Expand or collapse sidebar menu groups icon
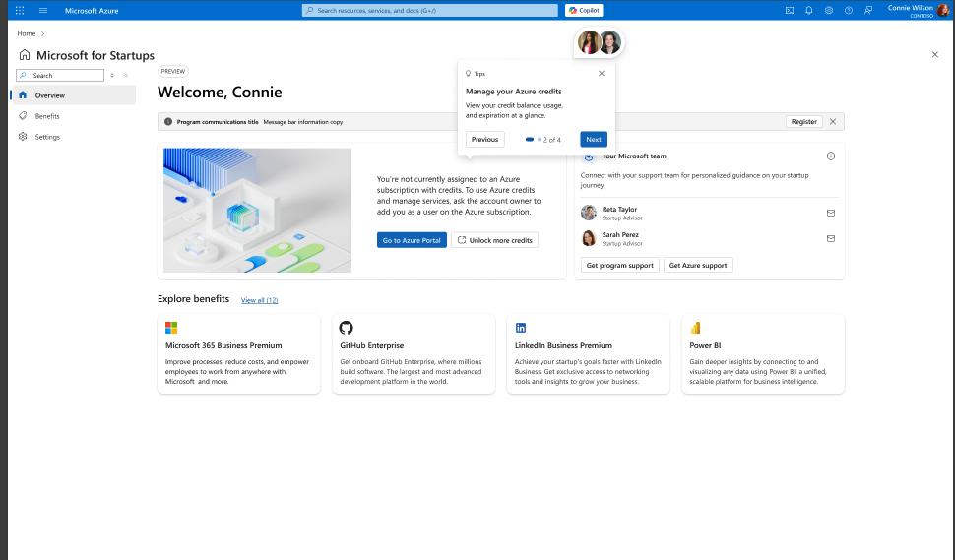Image resolution: width=955 pixels, height=560 pixels. click(x=112, y=76)
